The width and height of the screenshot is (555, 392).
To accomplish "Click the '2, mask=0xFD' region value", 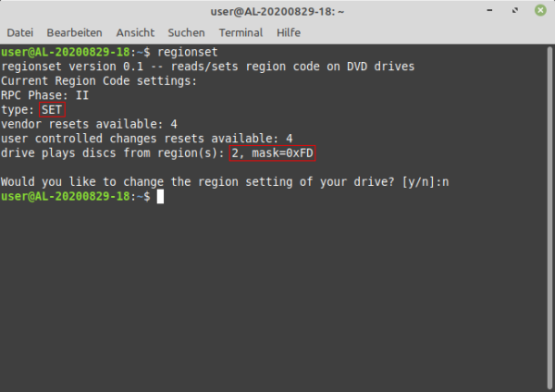I will pos(272,153).
